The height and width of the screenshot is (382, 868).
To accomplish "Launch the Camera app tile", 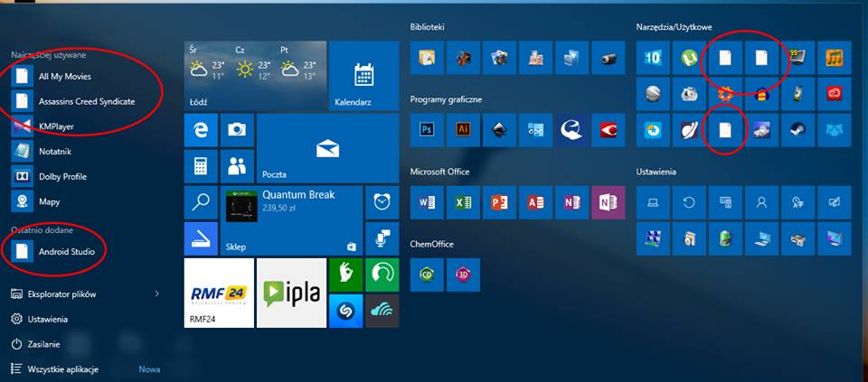I will 237,130.
